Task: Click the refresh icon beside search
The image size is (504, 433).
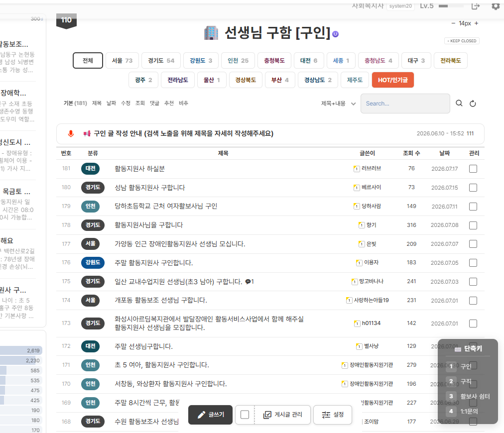Action: coord(473,104)
